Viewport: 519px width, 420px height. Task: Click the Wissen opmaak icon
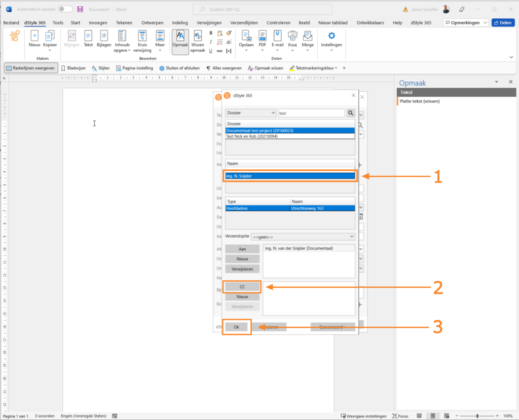coord(198,41)
